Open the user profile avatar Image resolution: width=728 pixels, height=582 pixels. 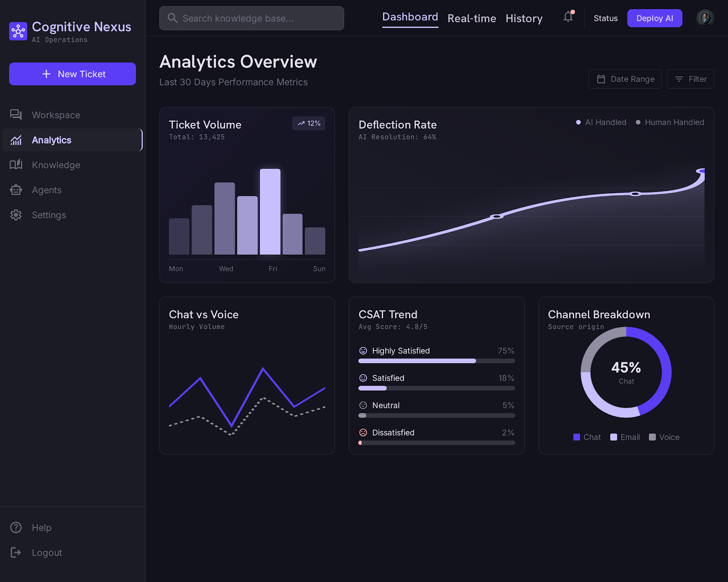pyautogui.click(x=705, y=18)
